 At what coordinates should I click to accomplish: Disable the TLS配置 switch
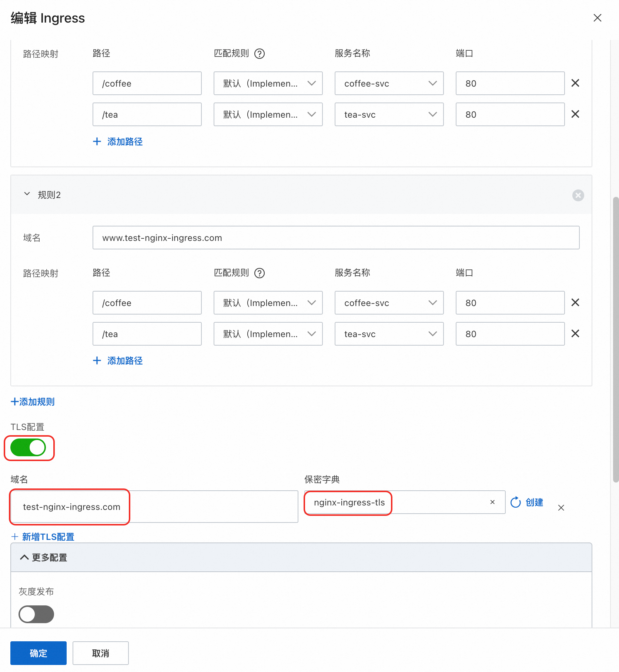point(28,448)
